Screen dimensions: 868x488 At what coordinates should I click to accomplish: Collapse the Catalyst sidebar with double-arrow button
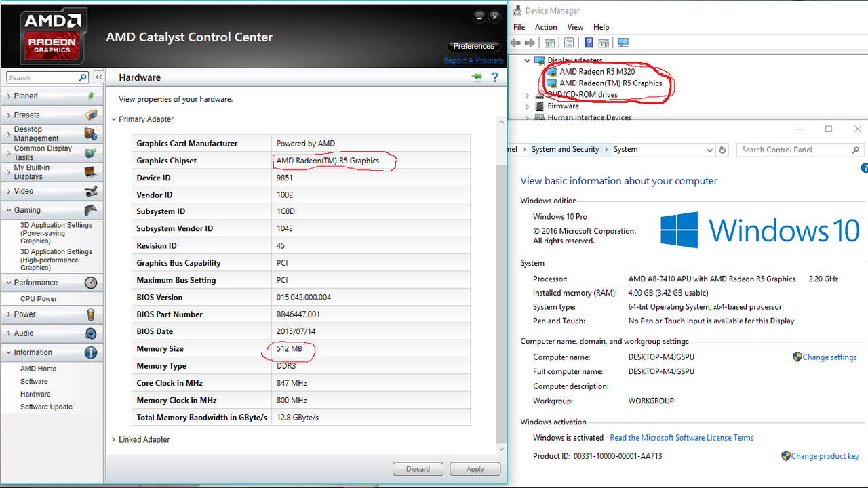[98, 77]
